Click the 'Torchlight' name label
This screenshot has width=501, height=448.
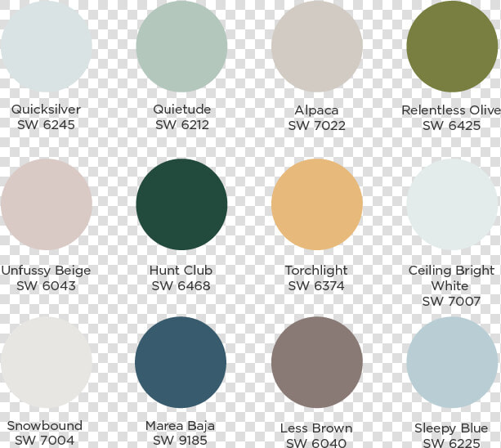316,271
